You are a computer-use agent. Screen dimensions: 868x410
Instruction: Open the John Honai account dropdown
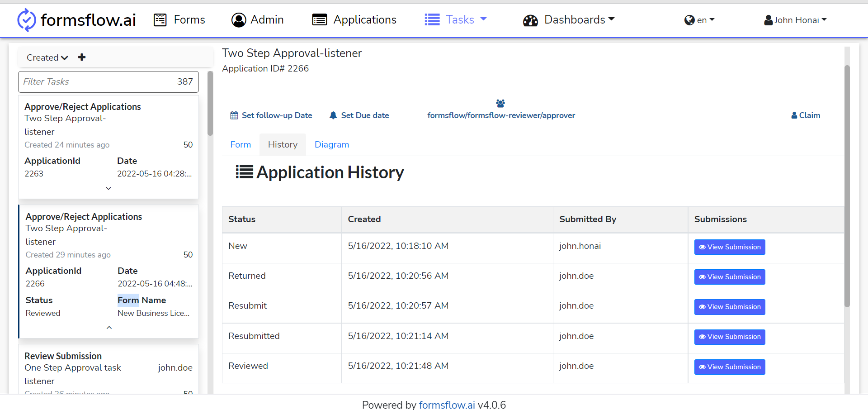795,20
